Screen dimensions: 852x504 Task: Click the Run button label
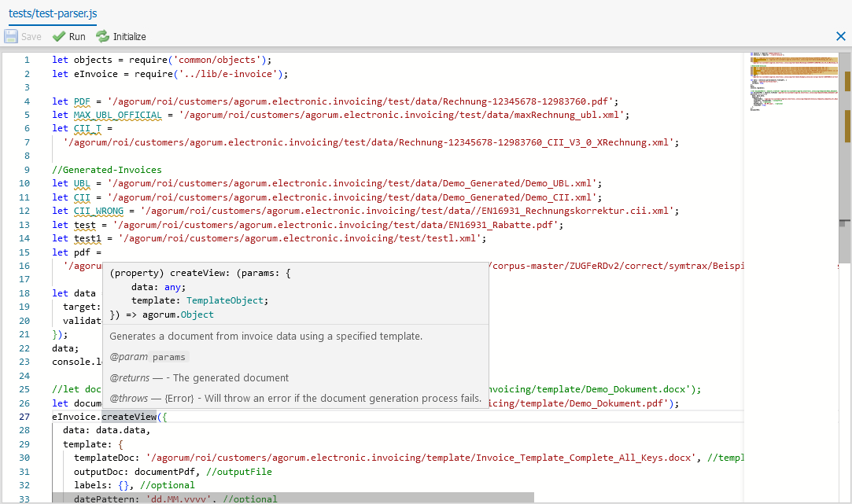click(77, 37)
